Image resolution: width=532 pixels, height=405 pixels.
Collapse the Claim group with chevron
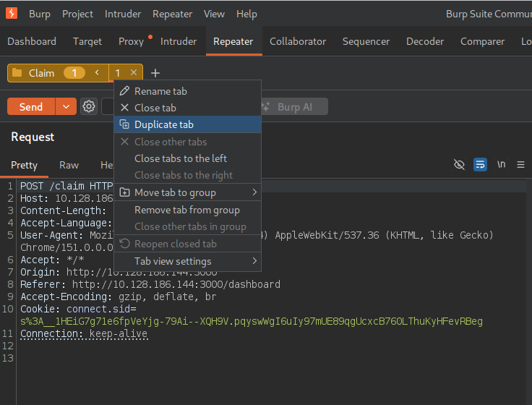(x=97, y=72)
